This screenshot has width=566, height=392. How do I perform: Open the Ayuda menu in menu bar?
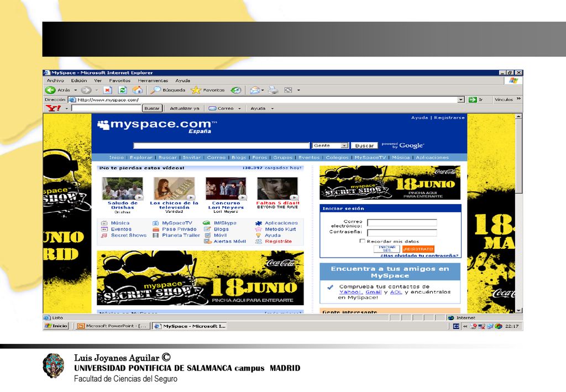coord(182,81)
